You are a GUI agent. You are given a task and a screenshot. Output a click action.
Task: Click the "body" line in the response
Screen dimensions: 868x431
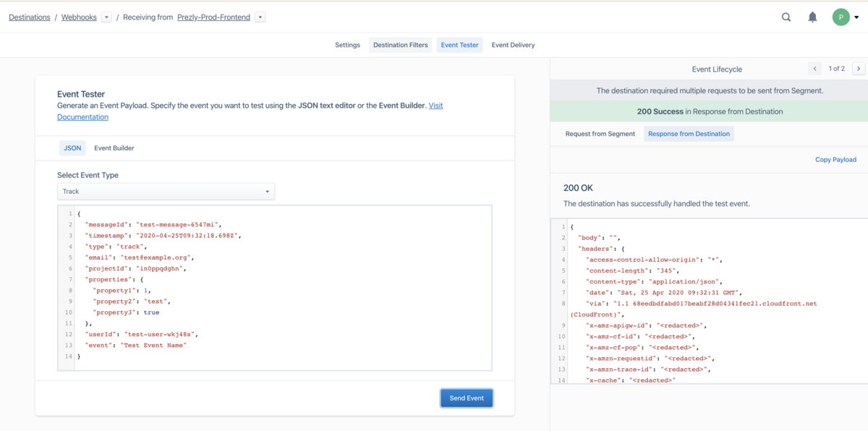click(599, 238)
